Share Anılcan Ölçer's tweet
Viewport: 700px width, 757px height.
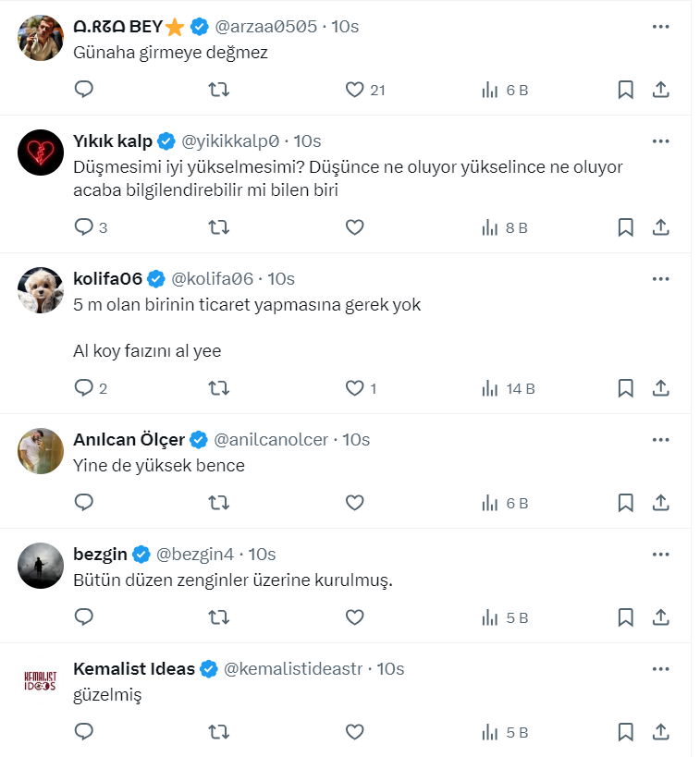[x=661, y=503]
